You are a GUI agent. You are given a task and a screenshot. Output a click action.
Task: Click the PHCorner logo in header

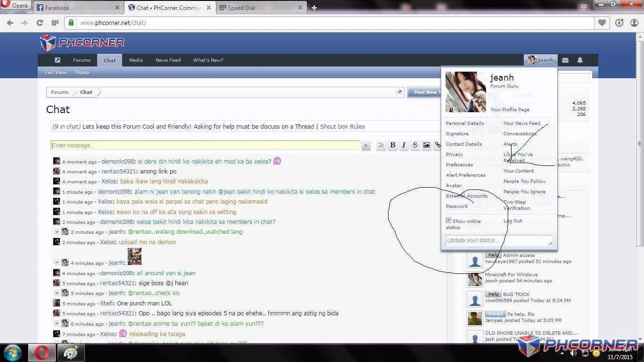[x=82, y=43]
